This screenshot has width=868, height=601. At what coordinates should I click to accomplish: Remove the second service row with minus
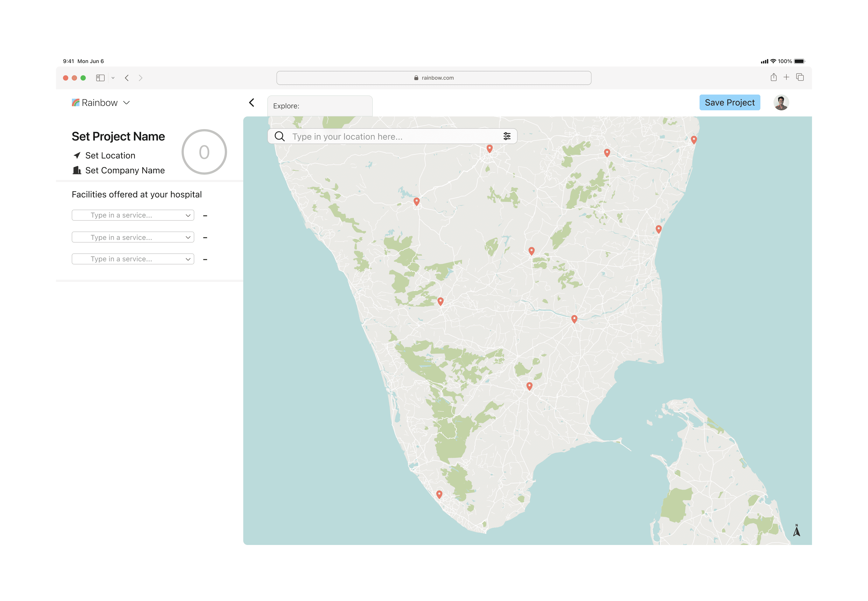click(205, 238)
